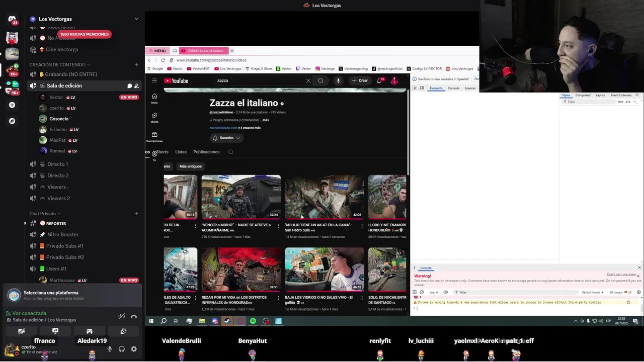Open chat for Sala de edición

(129, 86)
